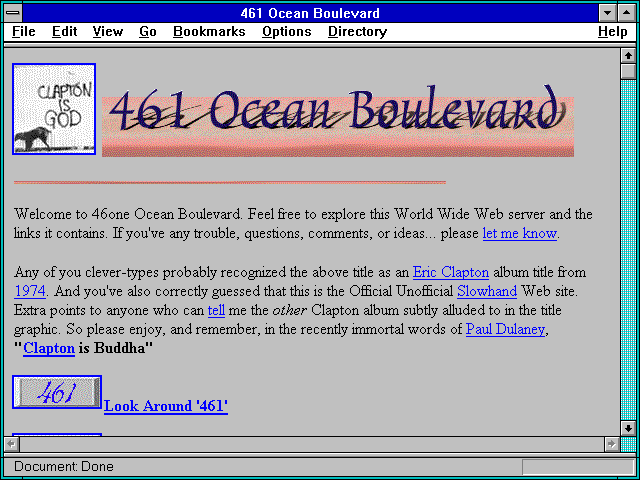Screen dimensions: 640x480
Task: Click the vertical scrollbar up arrow
Action: click(628, 56)
